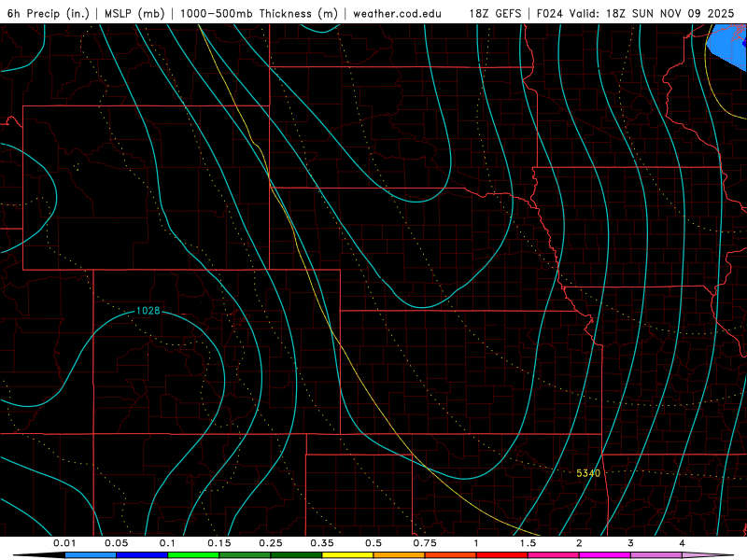This screenshot has width=747, height=560.
Task: Click the 'F024 Valid: 18Z SUN NOV 09 2025' text
Action: coord(636,13)
